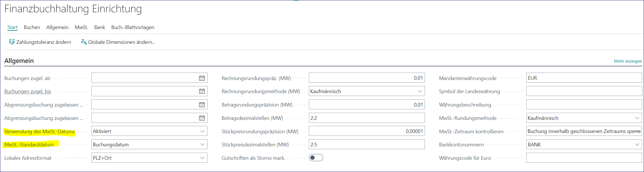This screenshot has width=644, height=172.
Task: Open the Buch.-Blattvorlagen tab
Action: click(133, 27)
